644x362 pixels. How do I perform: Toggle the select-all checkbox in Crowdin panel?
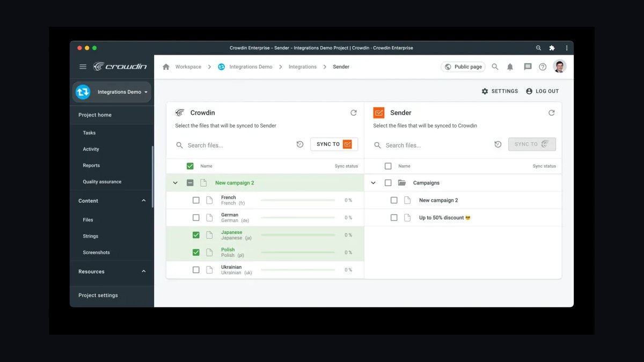point(190,166)
